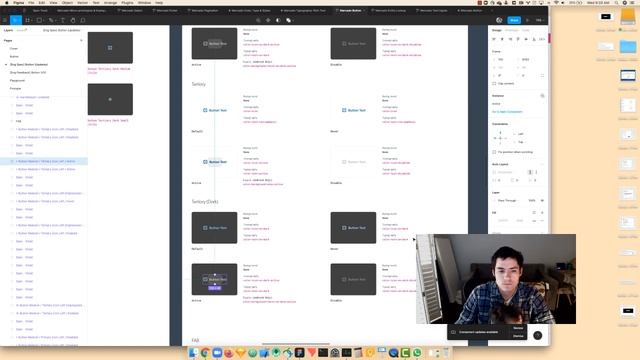This screenshot has height=360, width=640.
Task: Open the Auto Layout direction dropdown
Action: (x=505, y=172)
